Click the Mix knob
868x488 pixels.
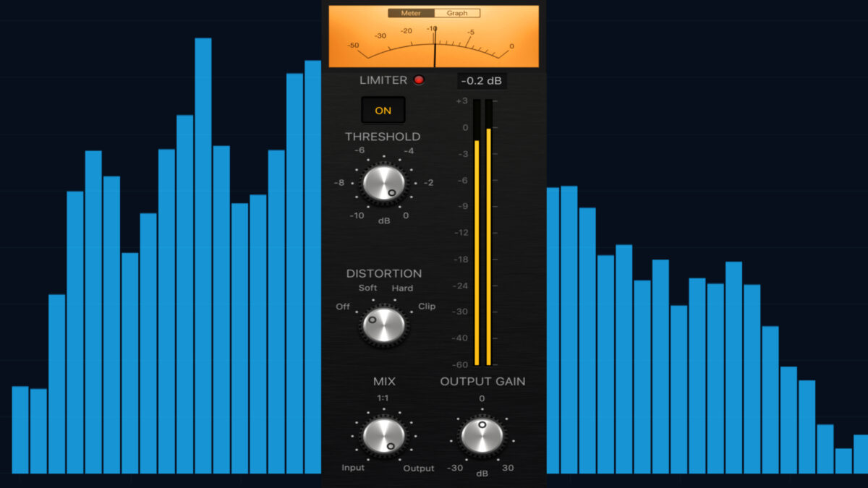[384, 436]
